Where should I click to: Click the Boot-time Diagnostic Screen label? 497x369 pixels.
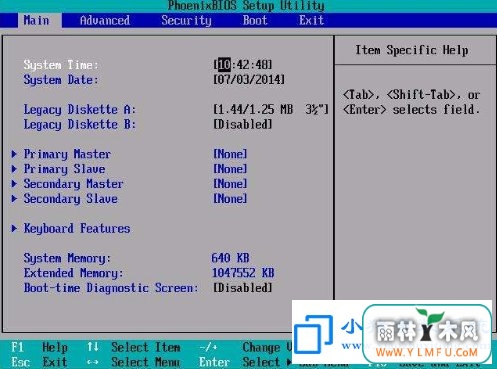coord(111,288)
